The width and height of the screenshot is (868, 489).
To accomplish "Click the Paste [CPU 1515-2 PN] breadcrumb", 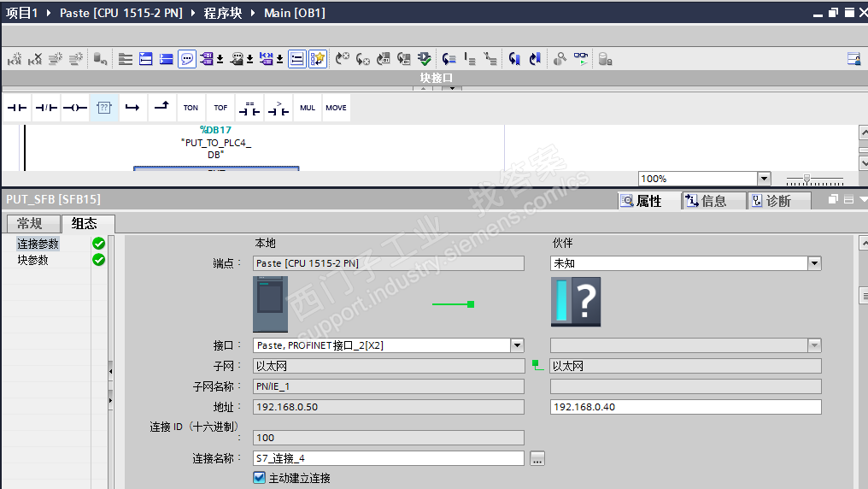I will tap(121, 13).
